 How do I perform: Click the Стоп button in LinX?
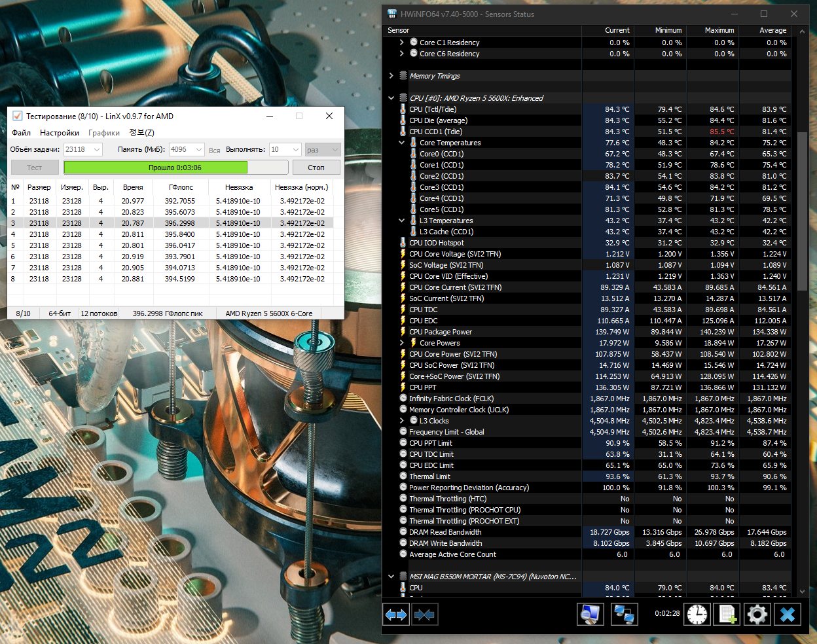(x=316, y=168)
